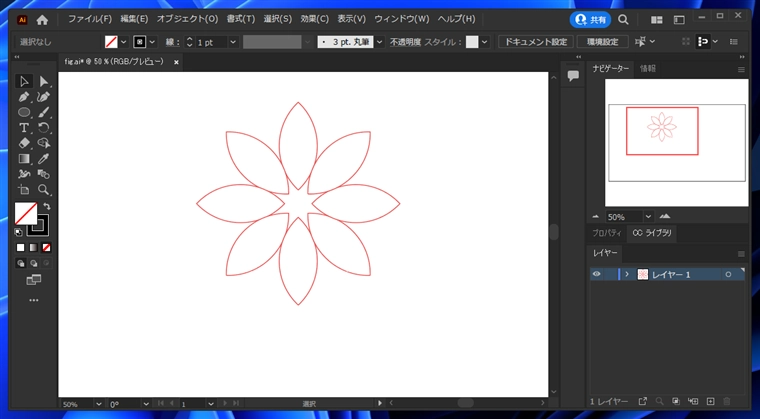This screenshot has height=419, width=760.
Task: Click the Change Screen Mode icon
Action: point(33,280)
